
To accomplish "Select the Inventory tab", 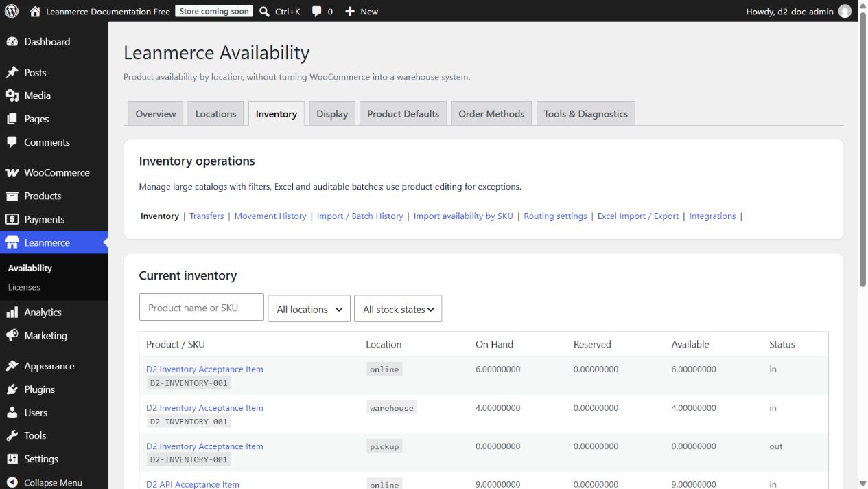I will (x=277, y=114).
